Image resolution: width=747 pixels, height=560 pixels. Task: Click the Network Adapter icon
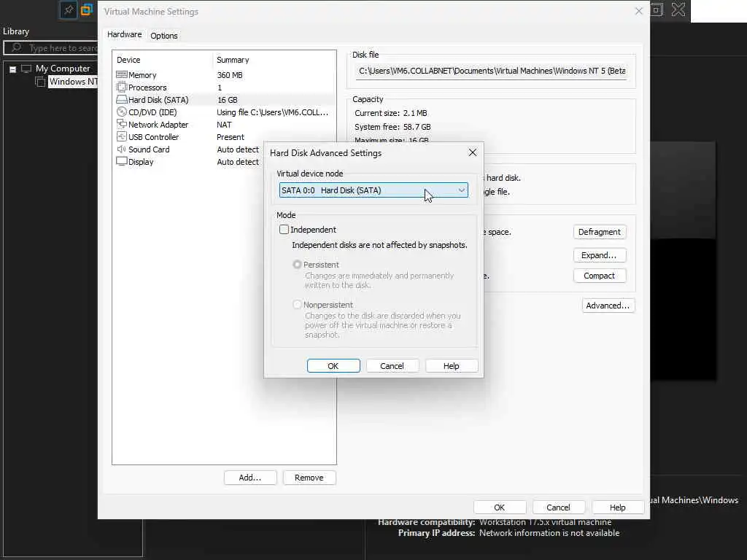(x=122, y=124)
